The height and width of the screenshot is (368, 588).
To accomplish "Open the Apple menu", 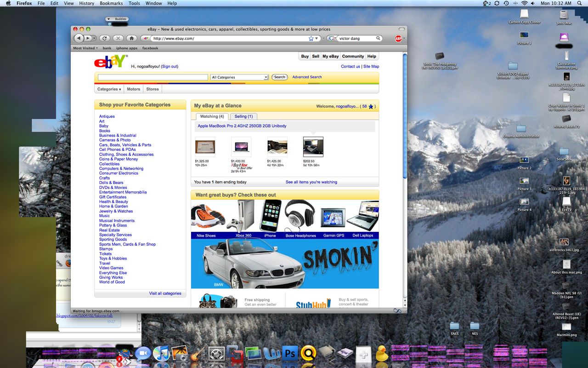I will click(8, 3).
